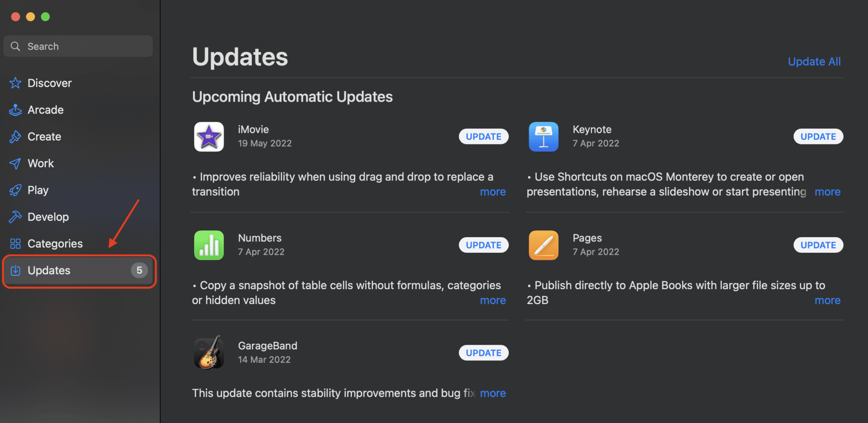Click the Updates badge showing 5
Image resolution: width=868 pixels, height=423 pixels.
coord(139,271)
